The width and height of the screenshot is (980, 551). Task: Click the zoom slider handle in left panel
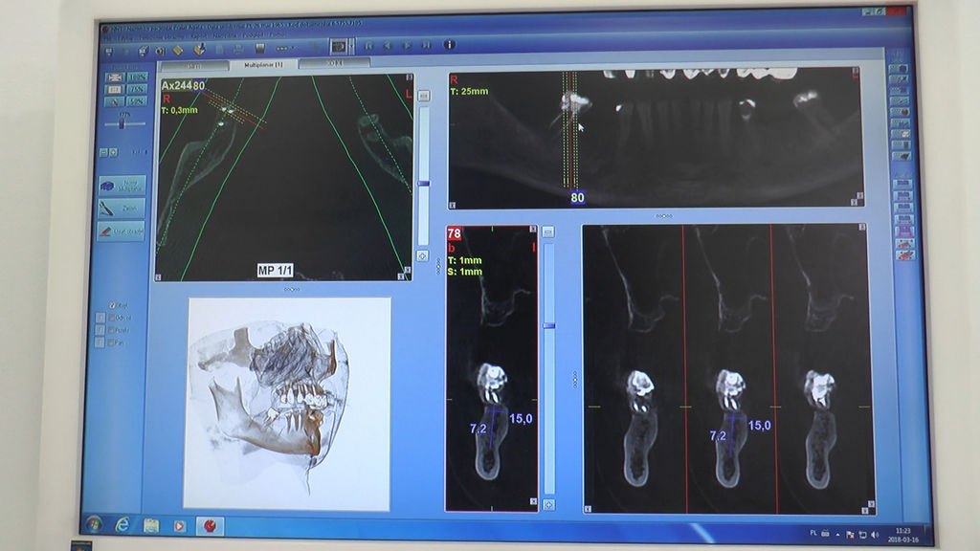point(122,122)
